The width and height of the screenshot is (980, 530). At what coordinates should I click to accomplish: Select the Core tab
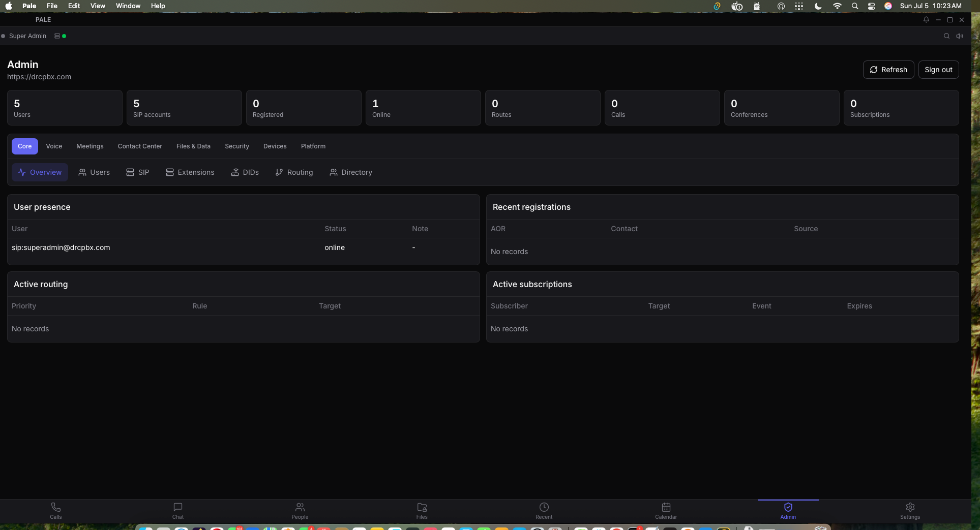(25, 146)
